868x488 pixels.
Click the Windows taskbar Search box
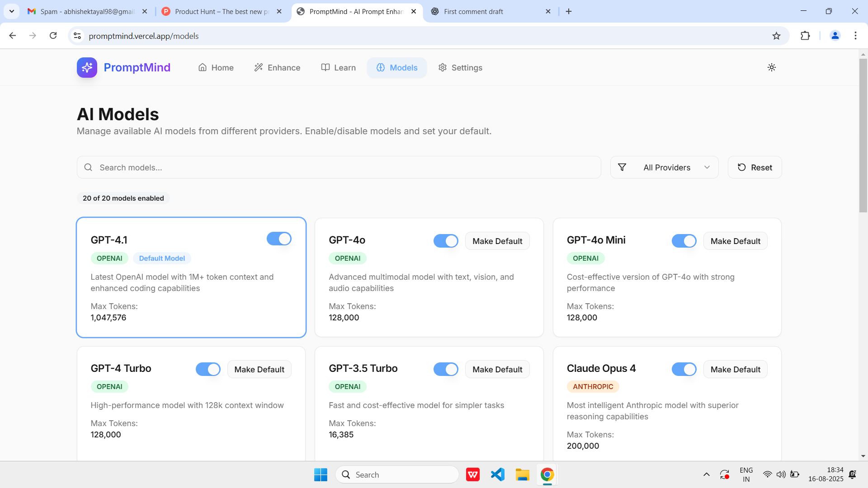click(x=397, y=474)
